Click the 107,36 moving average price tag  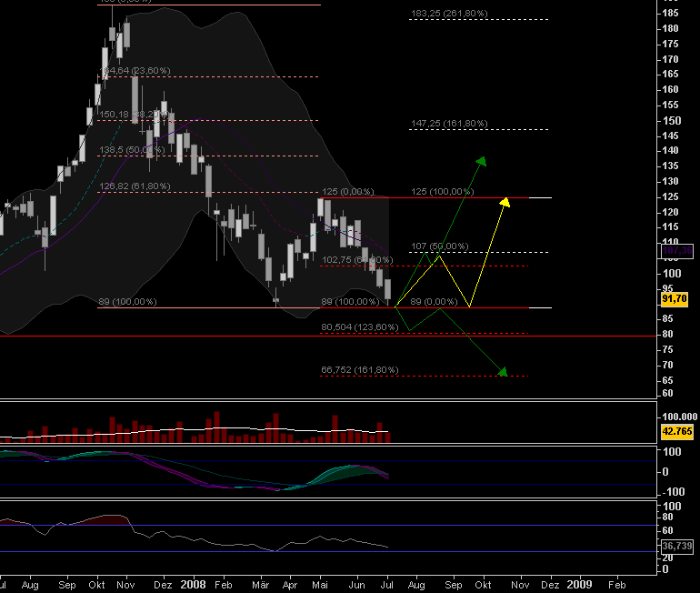click(x=676, y=250)
